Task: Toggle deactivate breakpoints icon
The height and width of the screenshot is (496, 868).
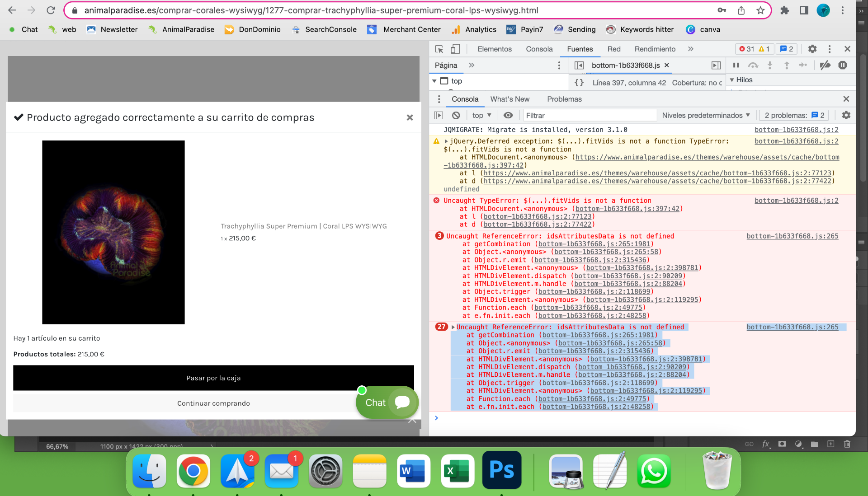Action: tap(825, 65)
